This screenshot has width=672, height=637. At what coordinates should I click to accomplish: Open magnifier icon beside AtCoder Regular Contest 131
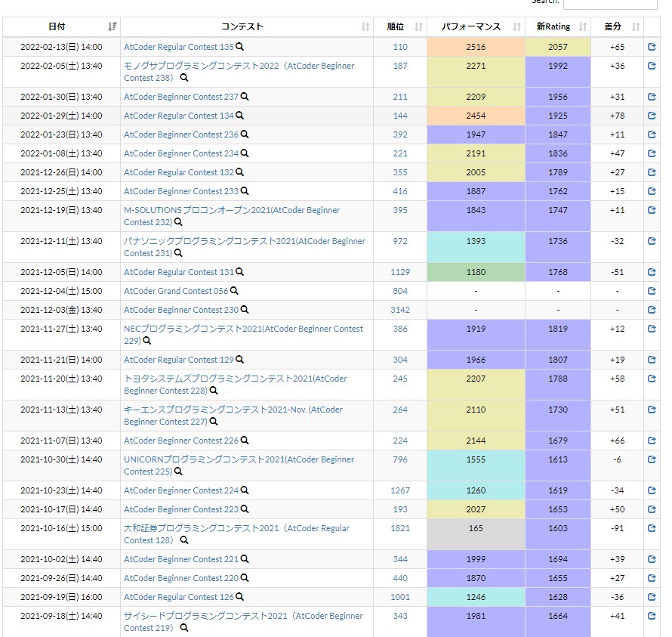point(240,272)
